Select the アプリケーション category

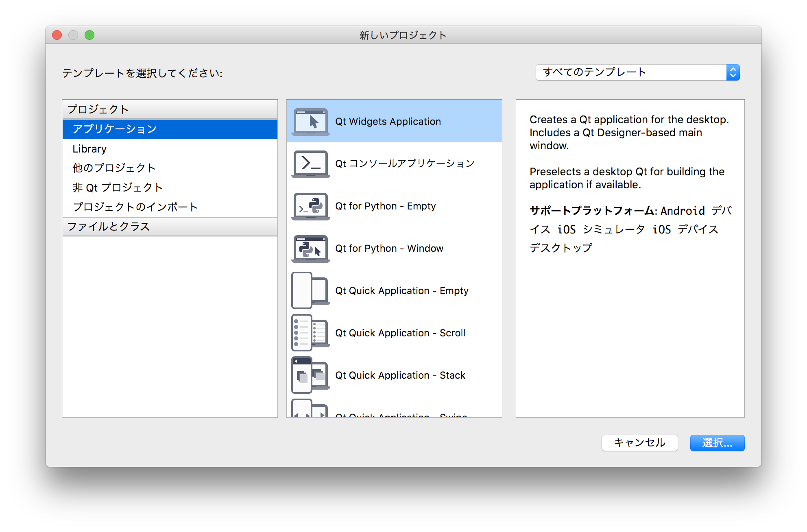click(114, 129)
